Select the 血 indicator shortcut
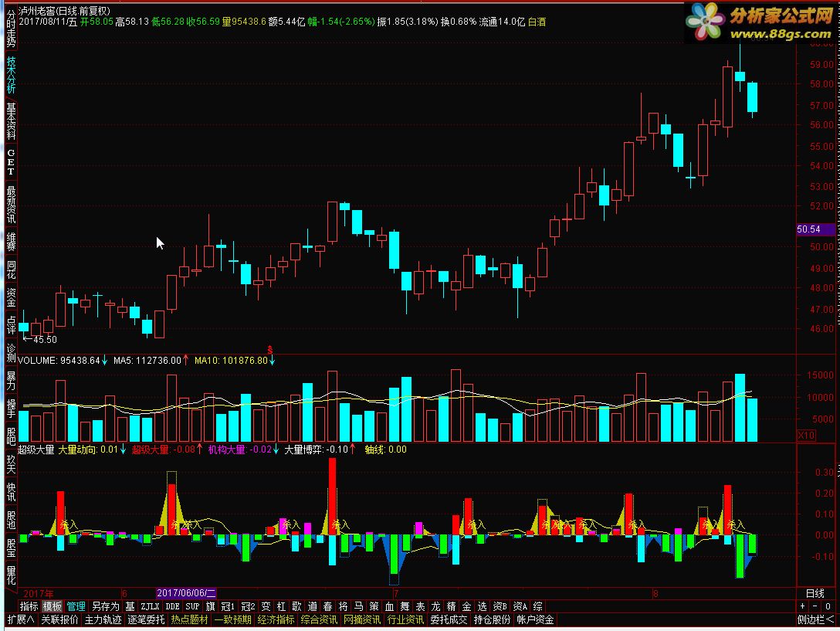Viewport: 840px width, 631px height. pos(389,606)
